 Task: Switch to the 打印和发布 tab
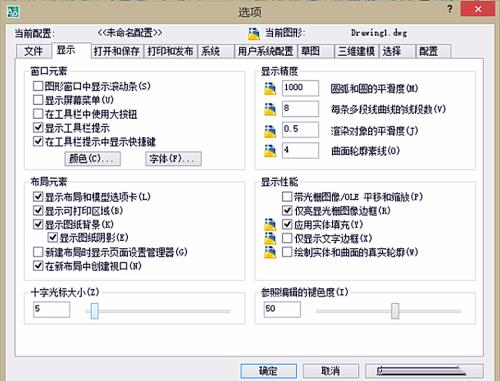(170, 51)
